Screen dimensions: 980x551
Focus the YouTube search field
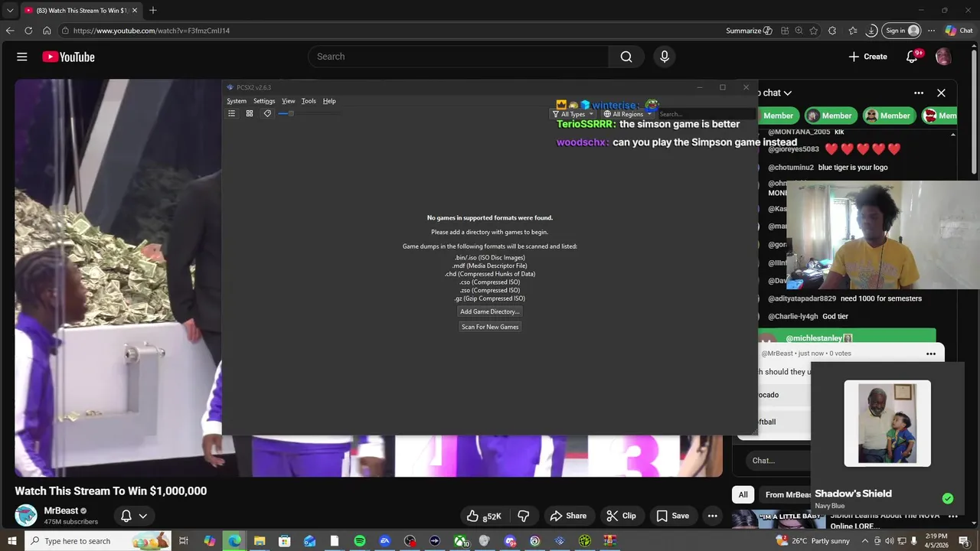pyautogui.click(x=458, y=57)
